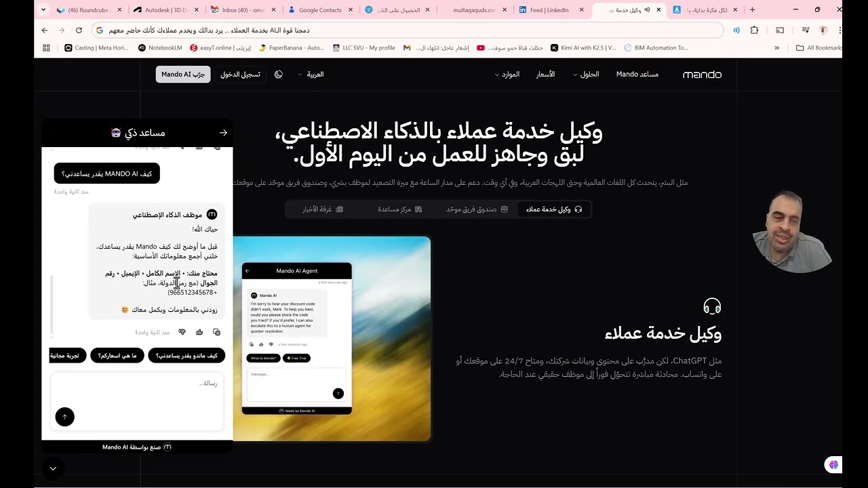This screenshot has height=488, width=868.
Task: Open the العربية language dropdown
Action: click(311, 75)
